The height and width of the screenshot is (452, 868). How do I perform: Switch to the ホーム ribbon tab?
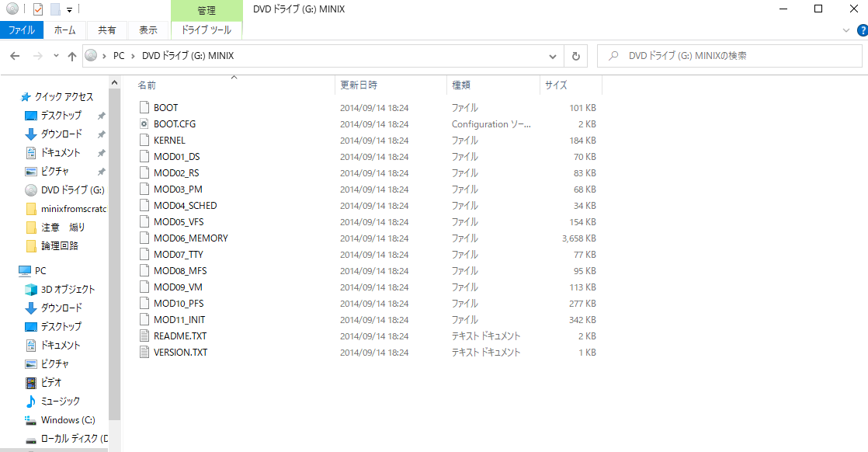click(x=64, y=30)
